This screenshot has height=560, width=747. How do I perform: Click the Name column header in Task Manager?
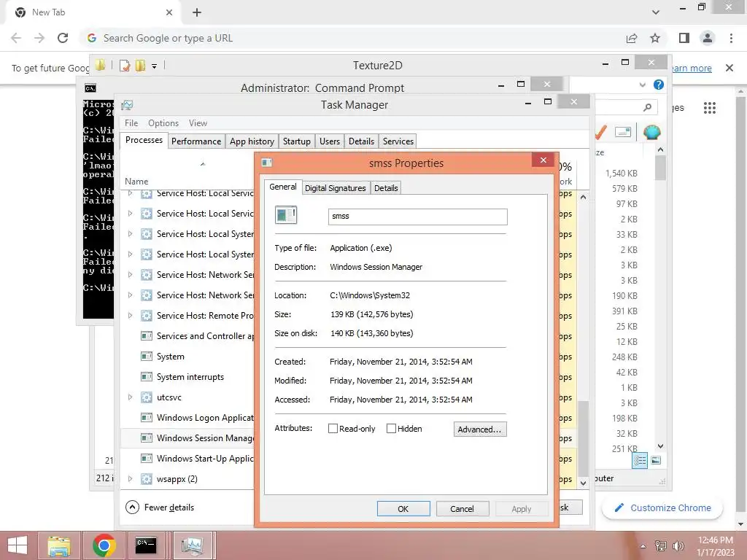pos(136,182)
